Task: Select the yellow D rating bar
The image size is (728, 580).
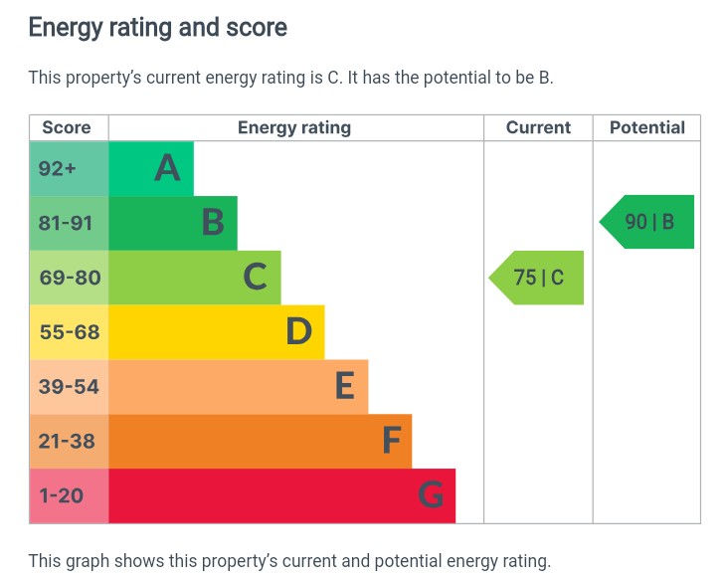Action: pyautogui.click(x=217, y=332)
